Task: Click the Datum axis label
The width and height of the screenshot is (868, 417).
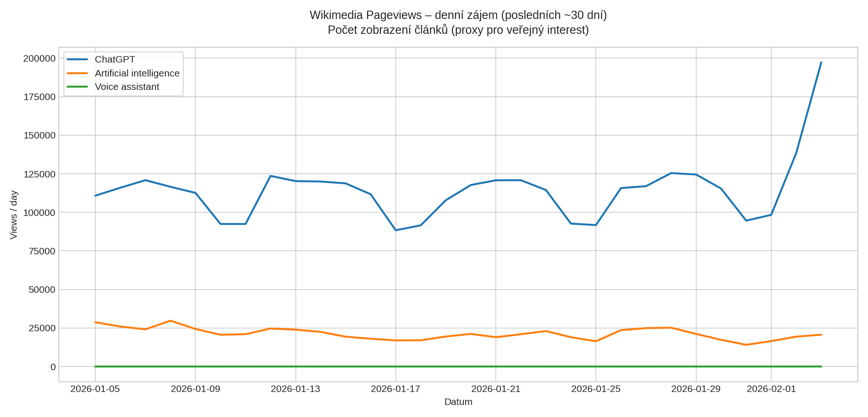Action: [x=458, y=402]
